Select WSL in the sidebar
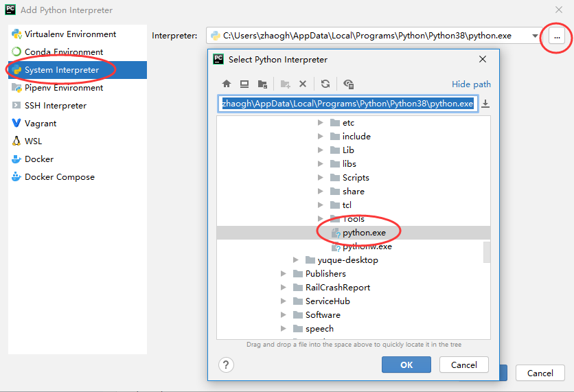Image resolution: width=574 pixels, height=392 pixels. pos(77,141)
